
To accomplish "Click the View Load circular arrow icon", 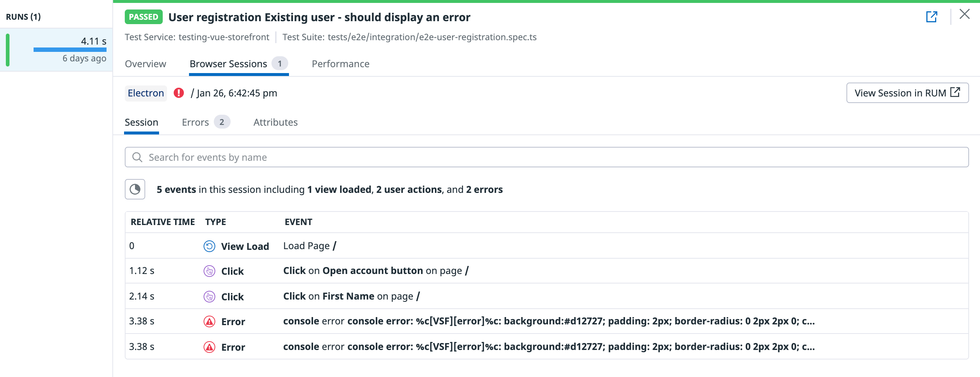I will pos(209,246).
